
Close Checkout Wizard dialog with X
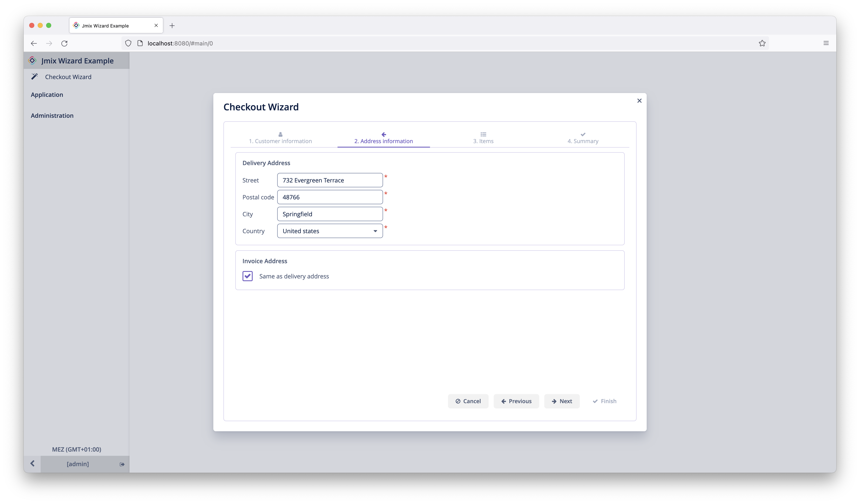639,101
